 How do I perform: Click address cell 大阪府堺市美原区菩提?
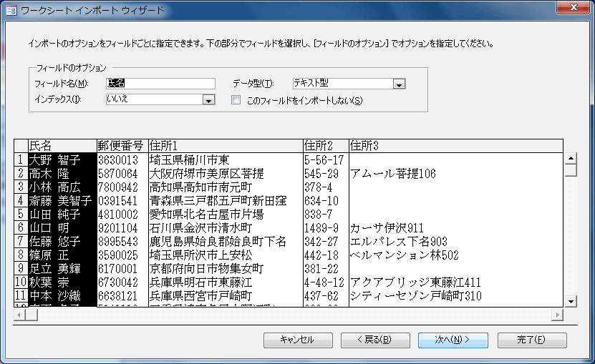coord(226,173)
